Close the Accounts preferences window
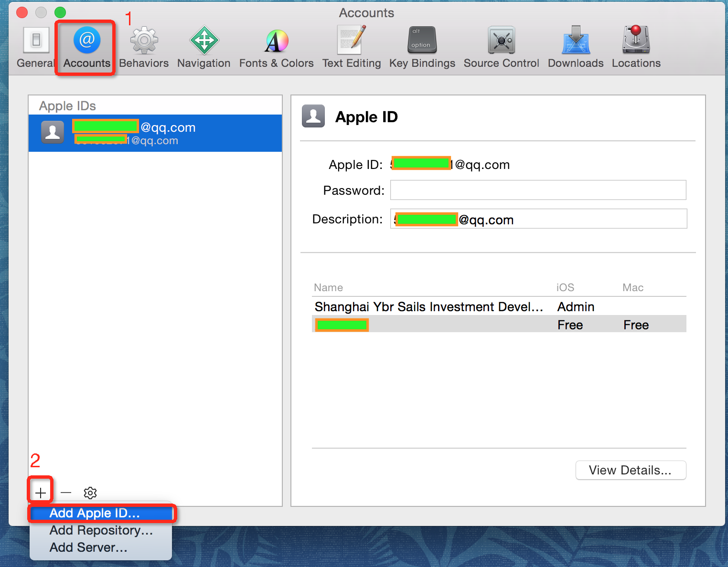 tap(22, 12)
